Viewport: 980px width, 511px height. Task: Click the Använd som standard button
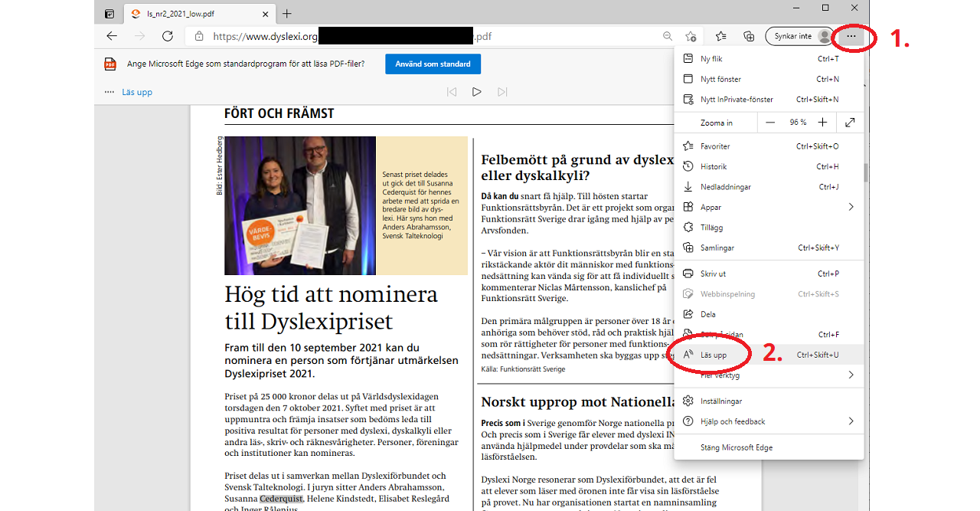coord(433,64)
